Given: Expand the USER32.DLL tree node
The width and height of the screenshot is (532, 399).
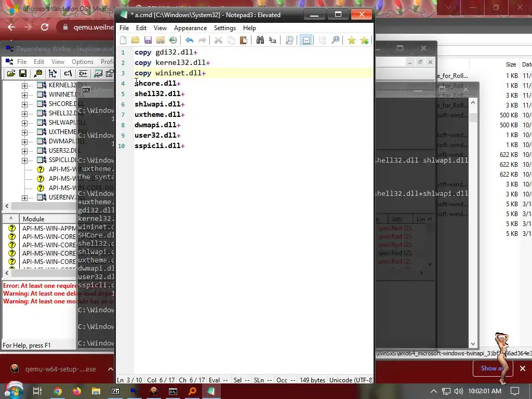Looking at the screenshot, I should click(25, 151).
